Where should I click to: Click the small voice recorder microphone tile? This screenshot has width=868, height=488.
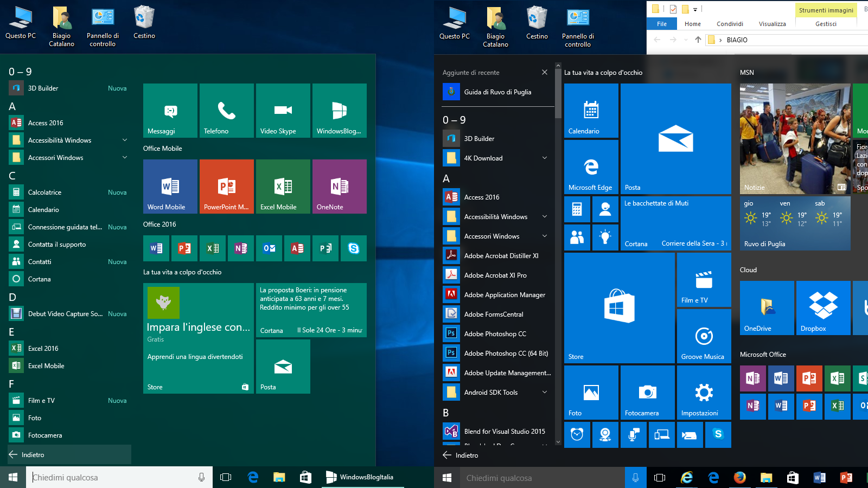pos(634,435)
